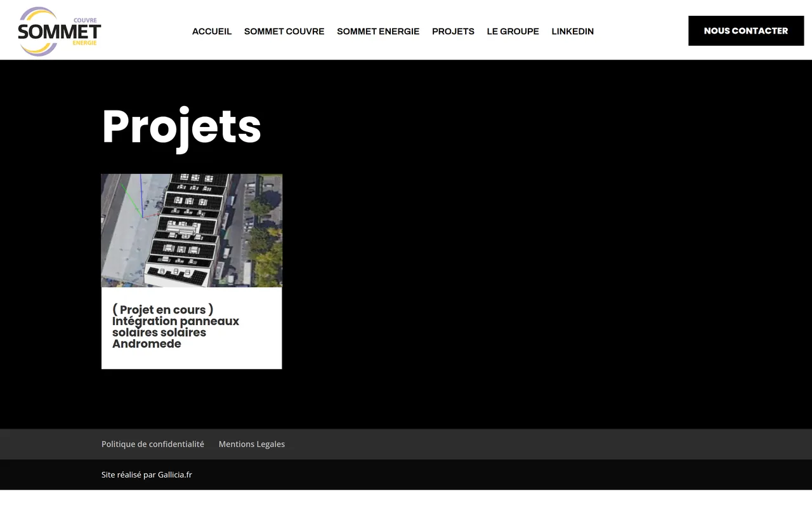Click the Site réalisé par Gallicia.fr credit
Image resolution: width=812 pixels, height=508 pixels.
(x=147, y=474)
